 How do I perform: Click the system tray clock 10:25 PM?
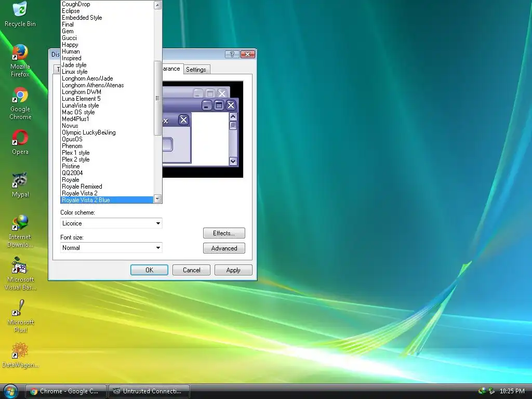pyautogui.click(x=512, y=391)
